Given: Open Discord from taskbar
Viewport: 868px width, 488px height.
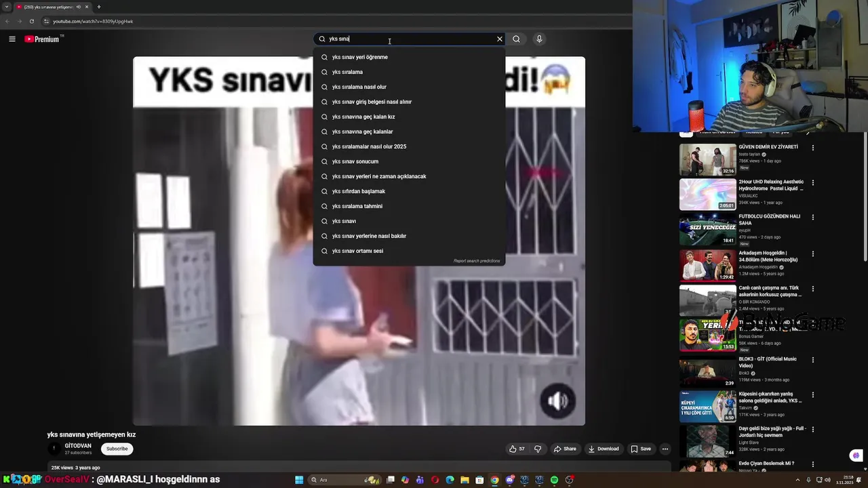Looking at the screenshot, I should tap(509, 480).
